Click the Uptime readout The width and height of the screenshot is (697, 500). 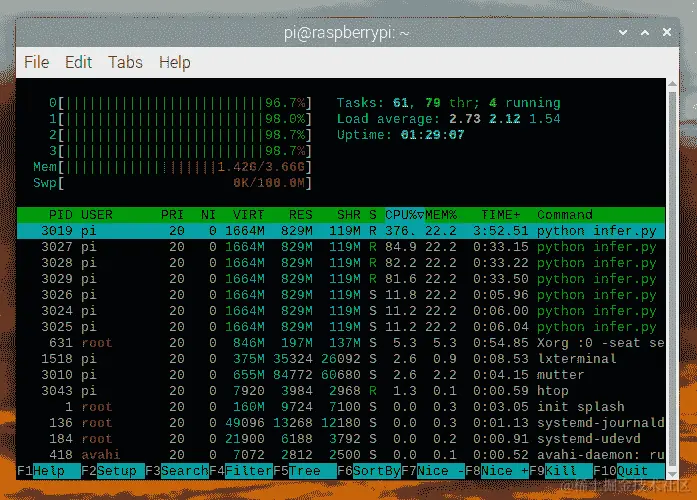click(401, 135)
